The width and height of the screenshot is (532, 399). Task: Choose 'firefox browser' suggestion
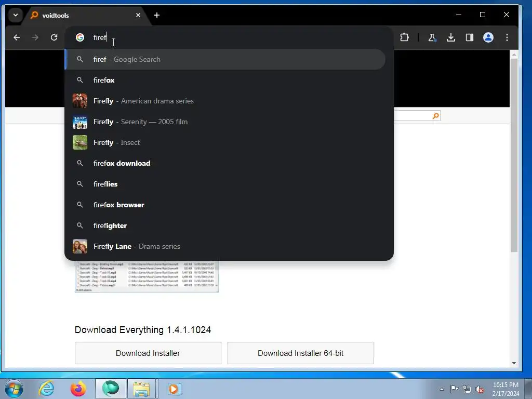225,205
